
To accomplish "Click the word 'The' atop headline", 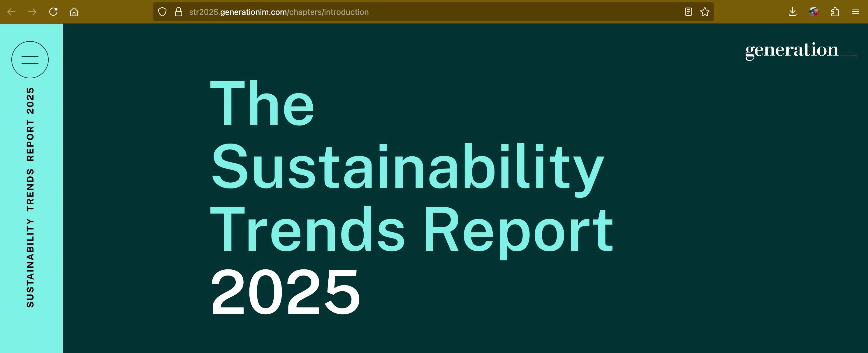I will [x=262, y=104].
